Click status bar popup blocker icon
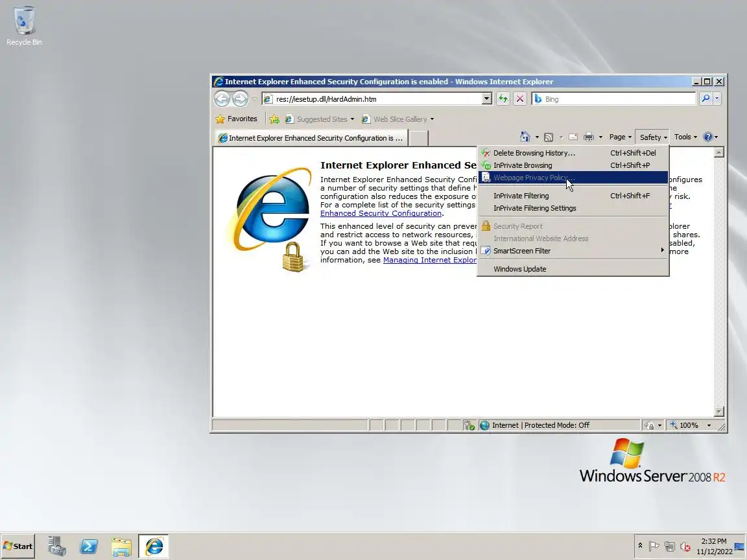Screen dimensions: 747x560 pyautogui.click(x=469, y=425)
